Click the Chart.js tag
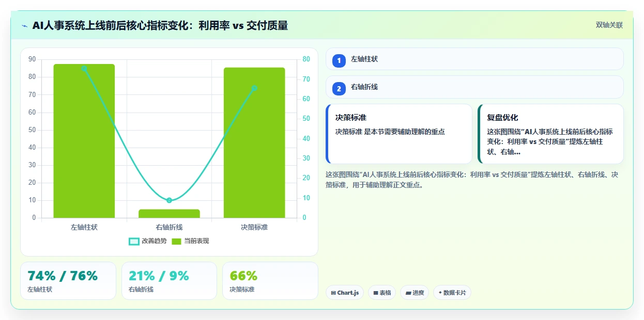Viewport: 644px width, 320px height. [345, 293]
